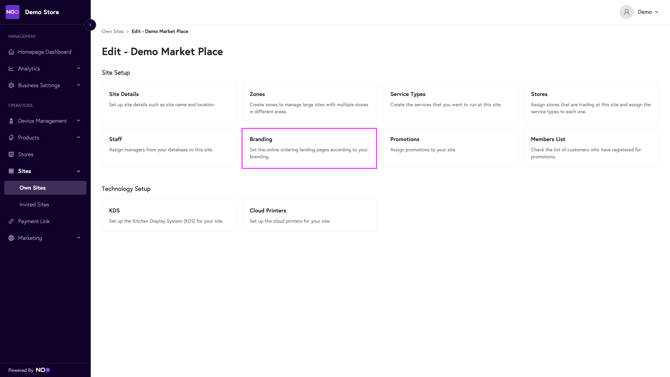
Task: Open the Service Types card
Action: (450, 103)
